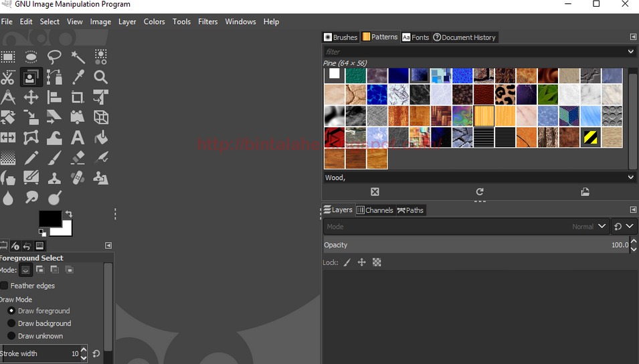Viewport: 639px width, 364px height.
Task: Activate the Crop tool
Action: coord(78,98)
